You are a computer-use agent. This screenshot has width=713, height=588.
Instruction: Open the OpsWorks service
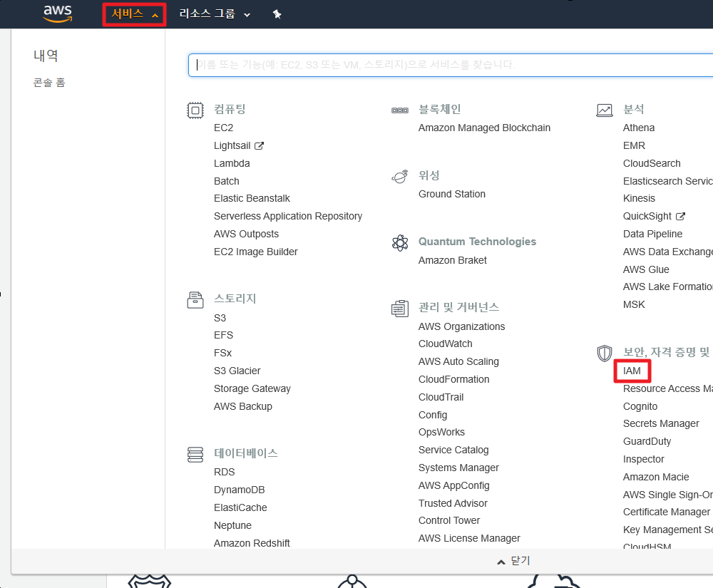441,432
